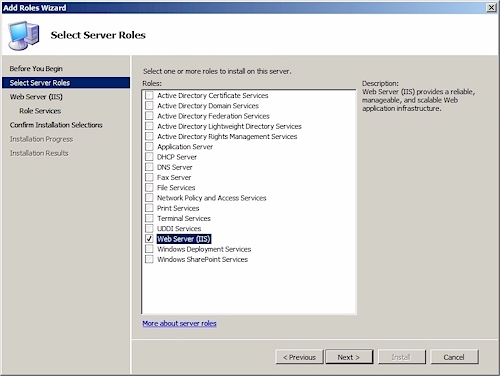The height and width of the screenshot is (376, 500).
Task: Select the Select Server Roles step
Action: point(66,83)
